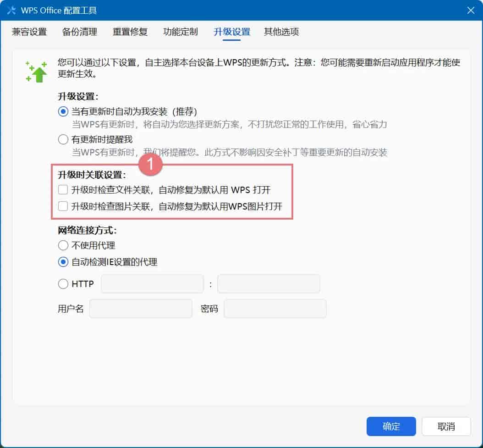Select the HTTP proxy radio button

(63, 284)
